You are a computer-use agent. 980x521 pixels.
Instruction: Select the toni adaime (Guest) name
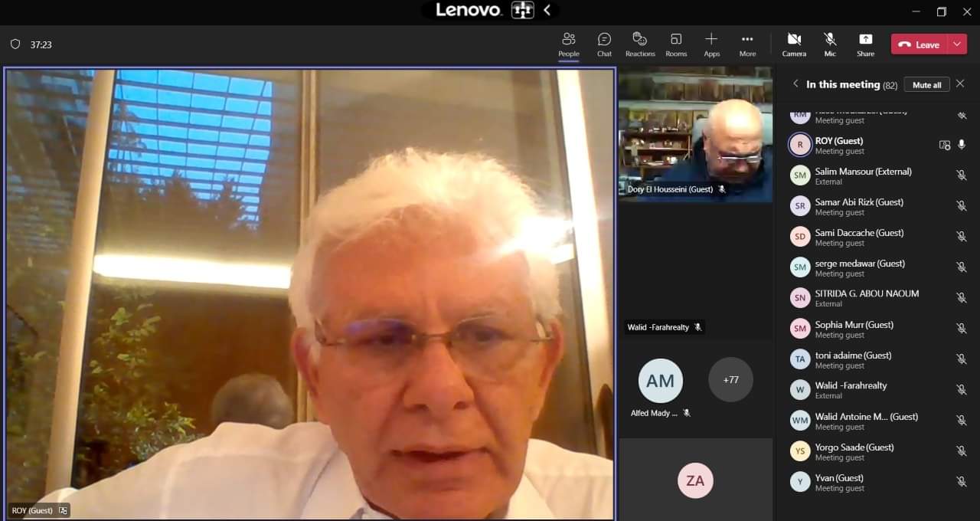click(853, 356)
